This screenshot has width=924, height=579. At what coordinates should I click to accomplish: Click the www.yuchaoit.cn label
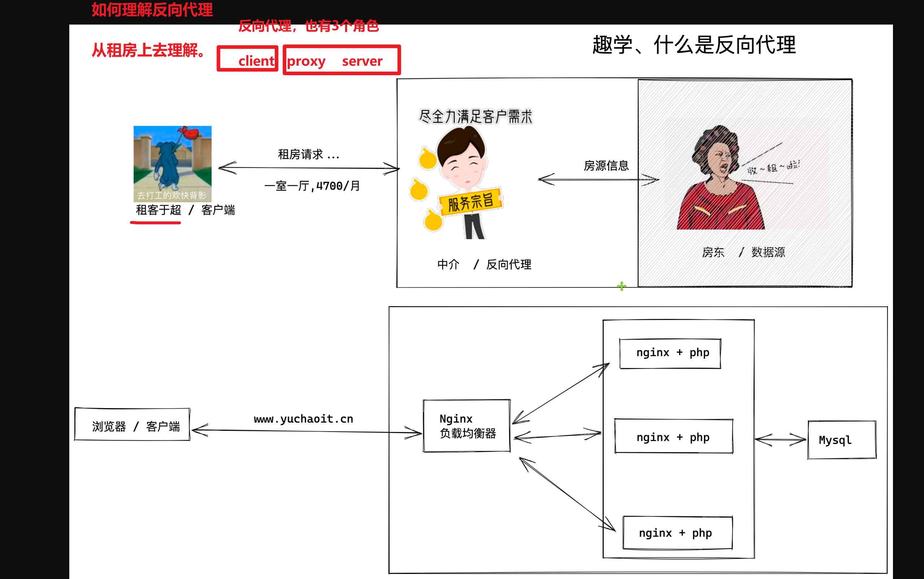[x=304, y=419]
